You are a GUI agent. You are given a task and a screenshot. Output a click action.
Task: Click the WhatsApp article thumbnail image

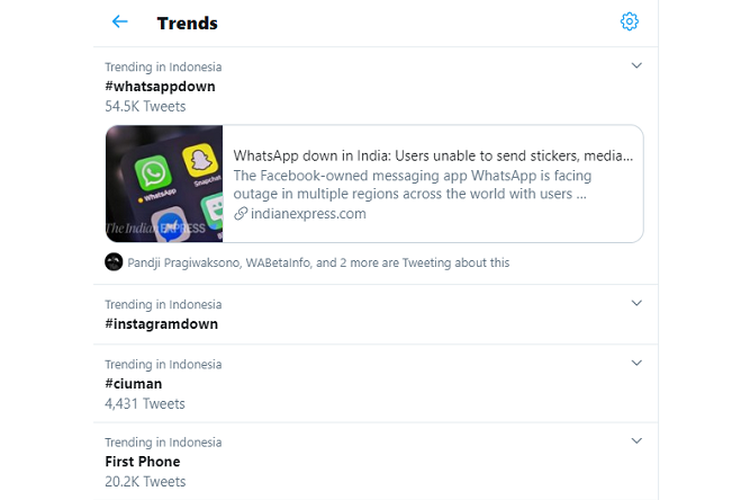[164, 184]
